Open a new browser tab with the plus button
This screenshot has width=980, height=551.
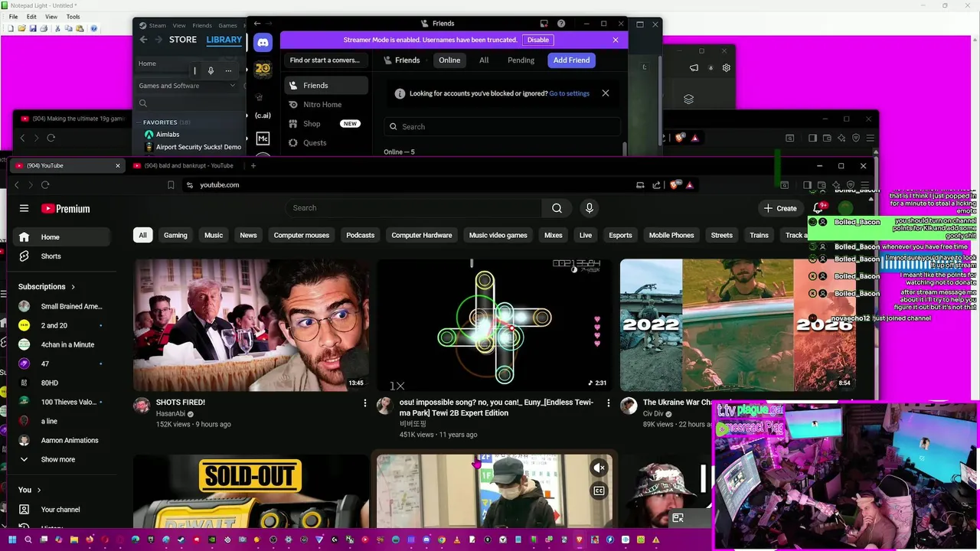[x=253, y=165]
